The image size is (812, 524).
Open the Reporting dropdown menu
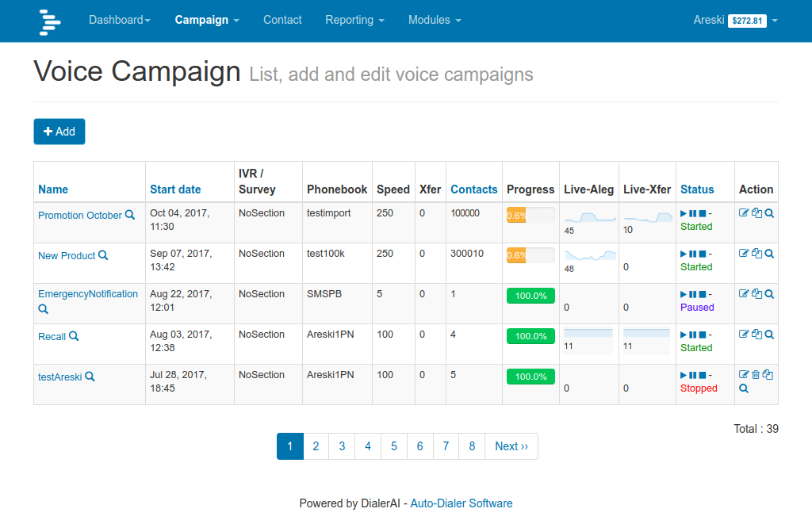point(354,20)
